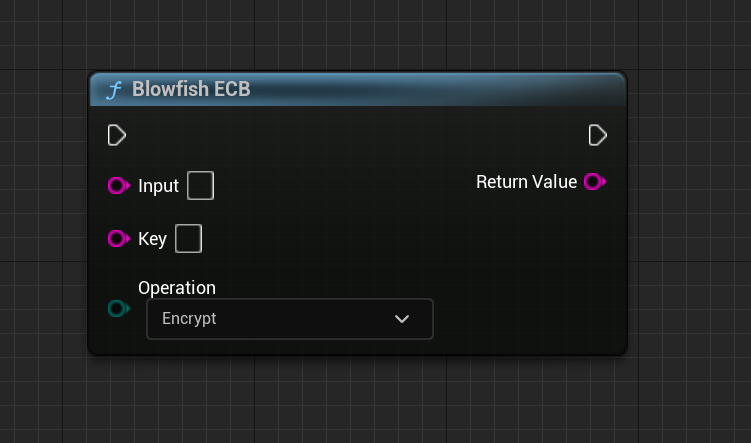Select the magenta Key string pin

point(118,238)
